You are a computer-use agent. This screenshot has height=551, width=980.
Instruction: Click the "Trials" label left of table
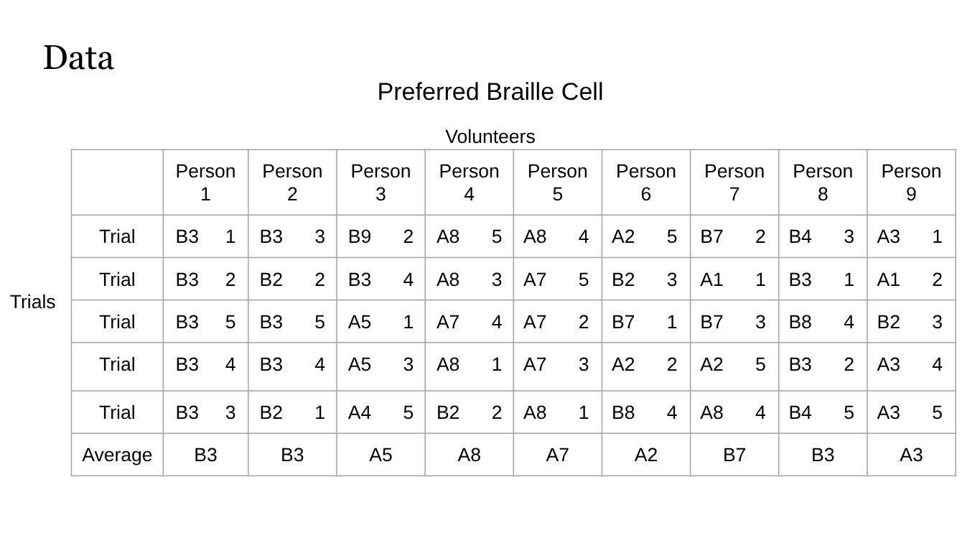pyautogui.click(x=33, y=302)
